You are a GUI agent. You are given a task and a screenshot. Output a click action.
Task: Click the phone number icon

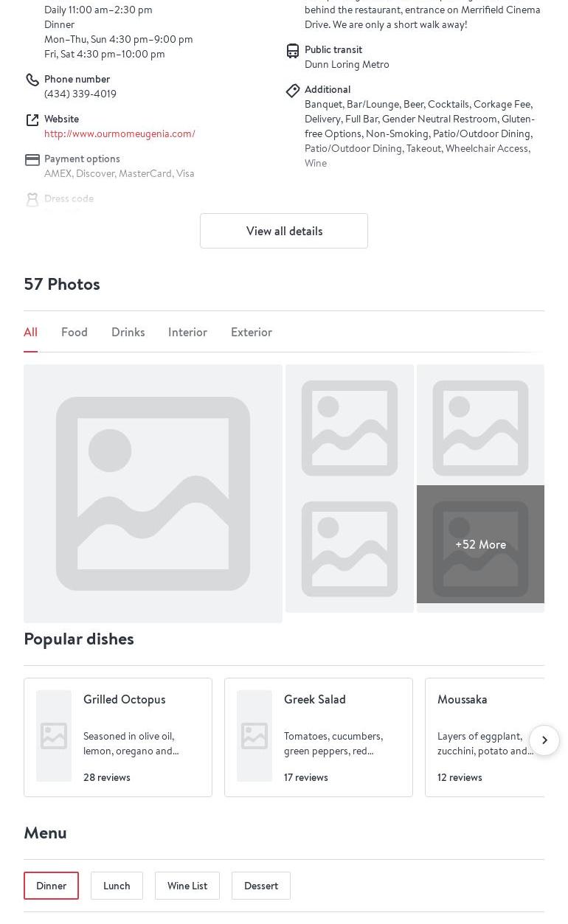pyautogui.click(x=32, y=80)
